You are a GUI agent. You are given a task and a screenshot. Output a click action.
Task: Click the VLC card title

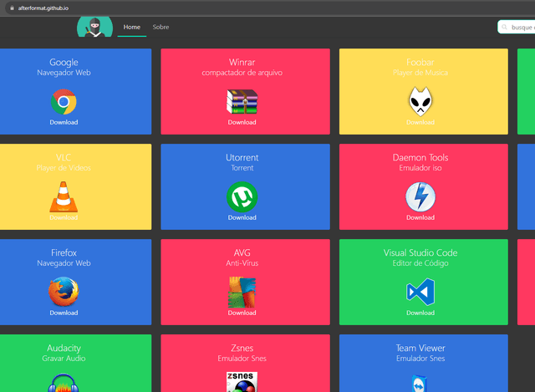click(x=64, y=157)
